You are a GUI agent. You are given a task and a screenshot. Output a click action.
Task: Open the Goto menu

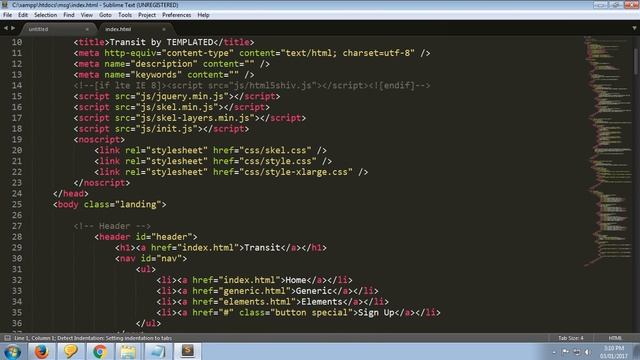pyautogui.click(x=105, y=15)
